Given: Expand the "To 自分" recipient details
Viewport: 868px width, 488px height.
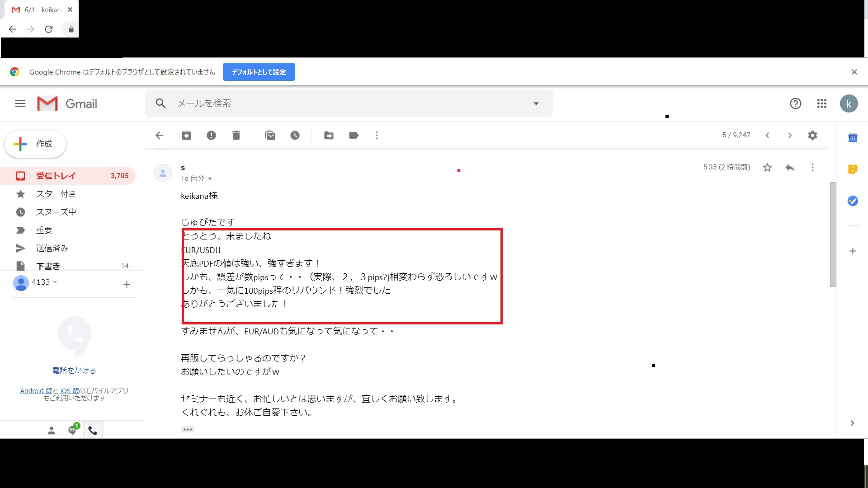Looking at the screenshot, I should point(210,178).
